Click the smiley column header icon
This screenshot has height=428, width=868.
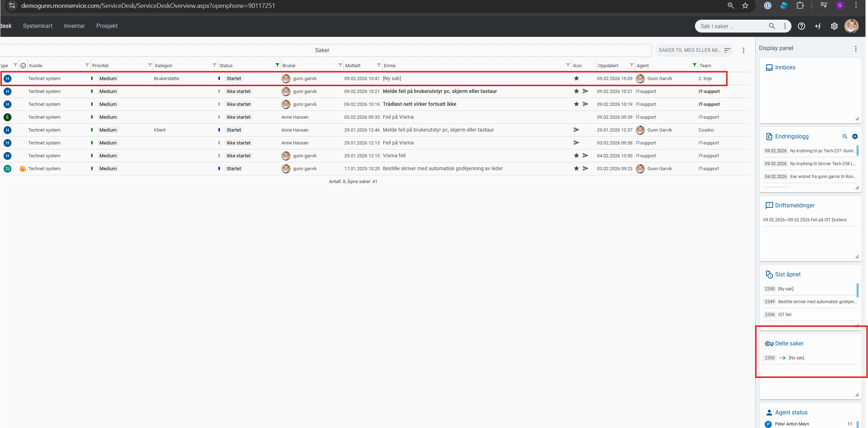click(23, 65)
